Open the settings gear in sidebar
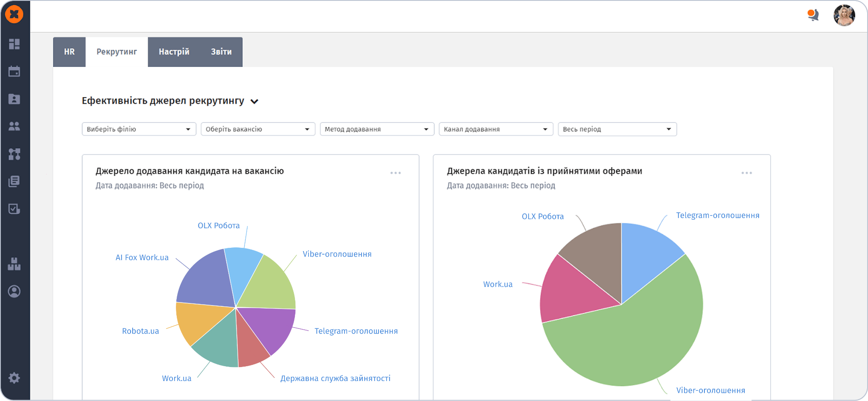The width and height of the screenshot is (868, 401). 14,378
